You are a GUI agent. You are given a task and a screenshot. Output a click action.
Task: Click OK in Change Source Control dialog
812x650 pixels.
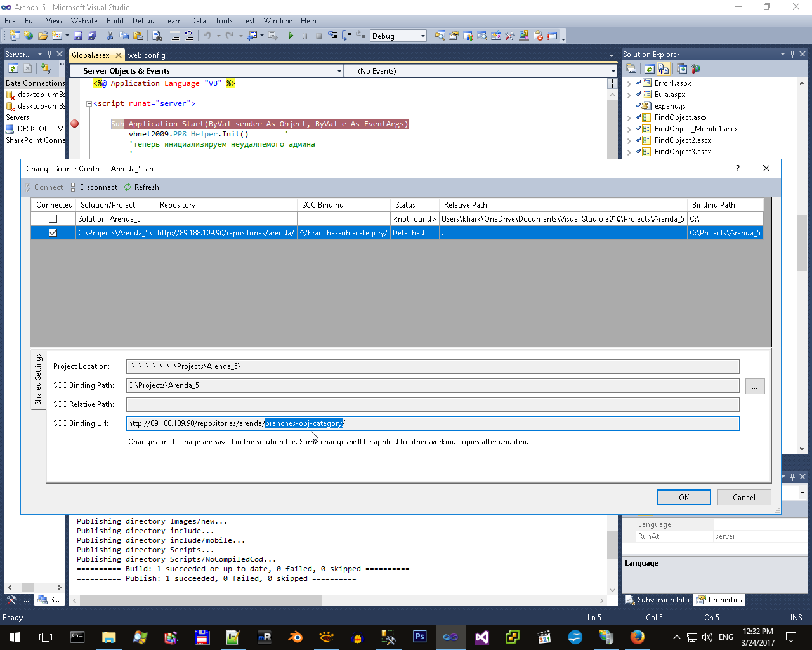(x=683, y=497)
